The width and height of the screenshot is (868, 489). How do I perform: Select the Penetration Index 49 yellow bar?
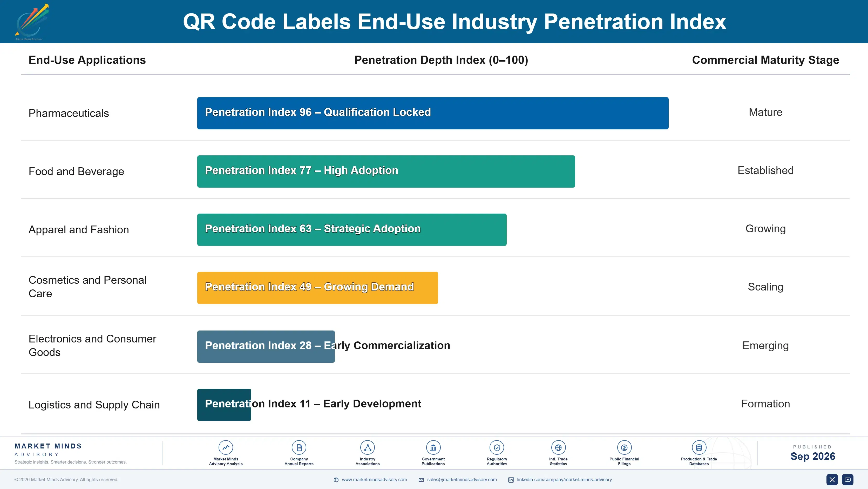(x=317, y=288)
